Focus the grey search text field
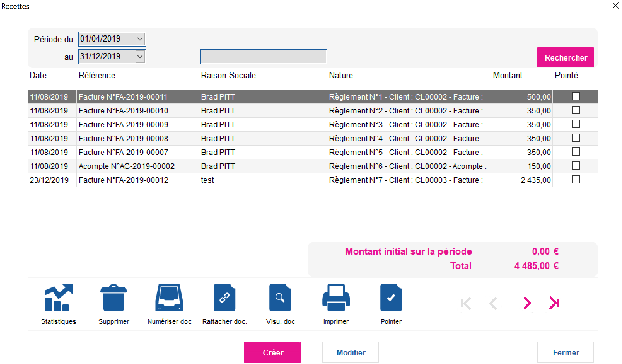This screenshot has width=622, height=364. [263, 57]
